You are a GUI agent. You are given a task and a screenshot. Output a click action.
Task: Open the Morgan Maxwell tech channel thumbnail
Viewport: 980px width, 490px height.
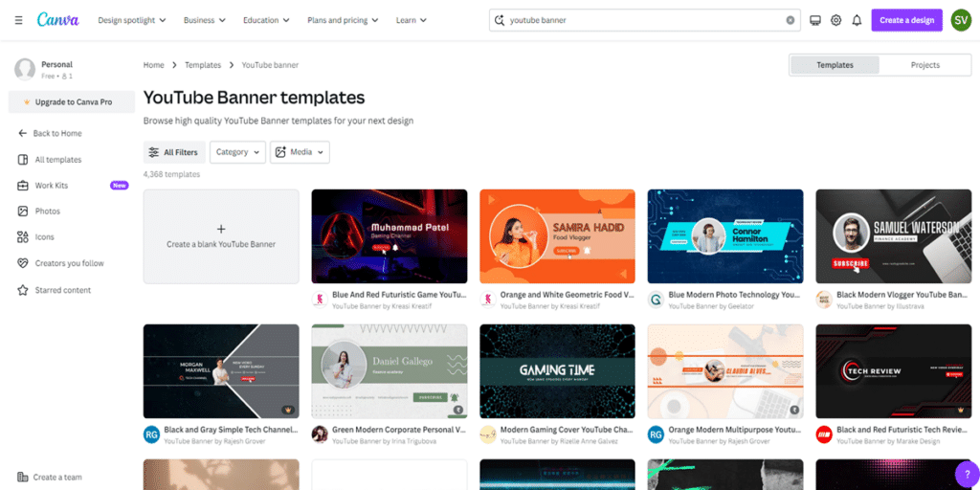tap(221, 371)
